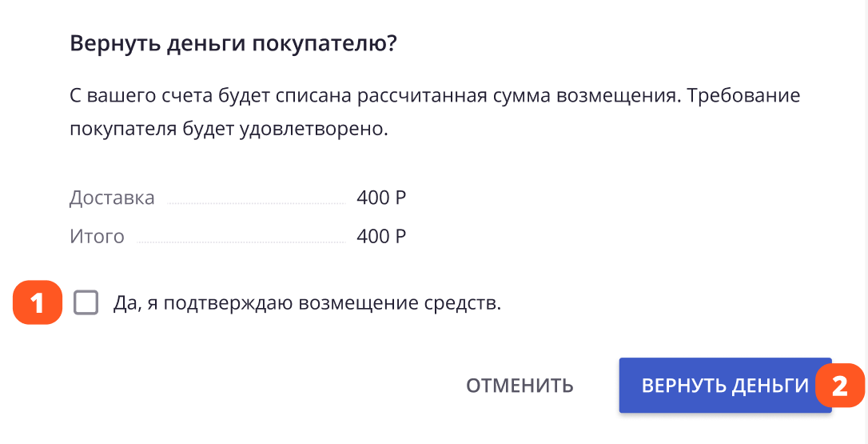Screen dimensions: 868x444
Task: Click the 400 Р amount for Итого
Action: tap(381, 236)
